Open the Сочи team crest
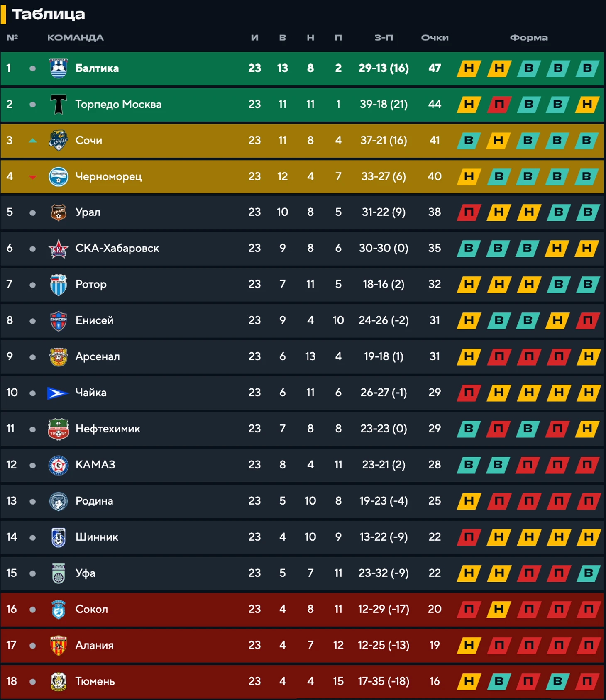The height and width of the screenshot is (700, 606). pos(59,140)
